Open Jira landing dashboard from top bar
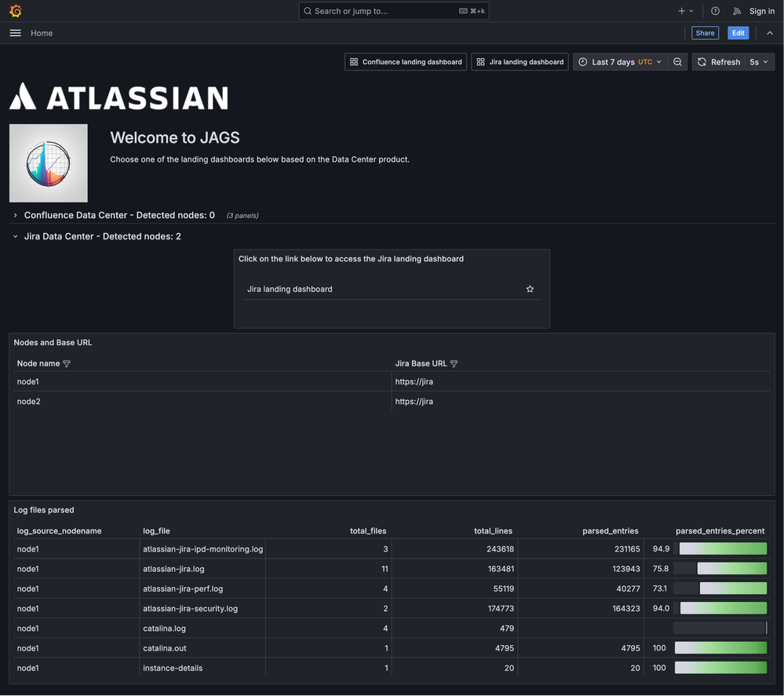 click(520, 62)
